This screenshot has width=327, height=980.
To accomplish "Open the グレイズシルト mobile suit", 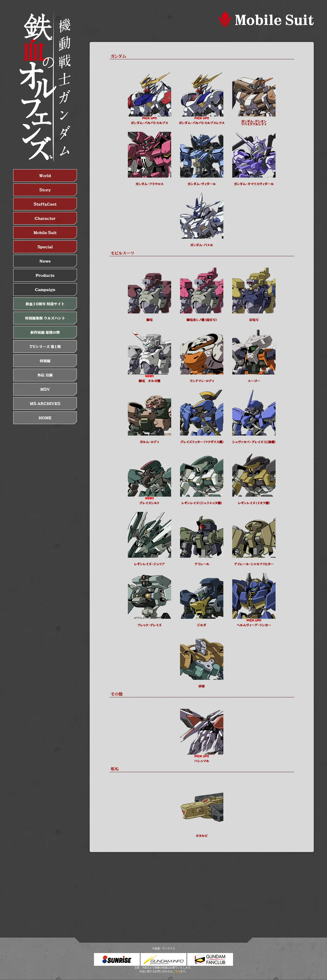I will click(x=149, y=474).
